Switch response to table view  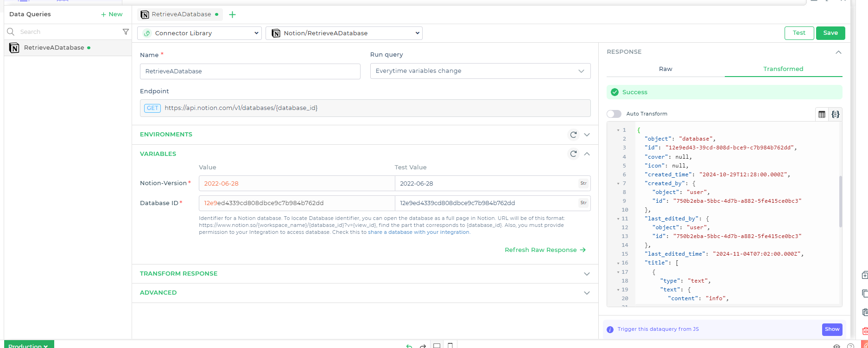822,114
